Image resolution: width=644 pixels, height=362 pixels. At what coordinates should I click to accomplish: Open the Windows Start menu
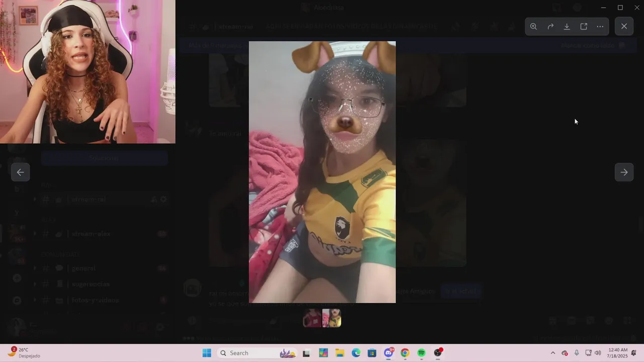click(x=207, y=353)
